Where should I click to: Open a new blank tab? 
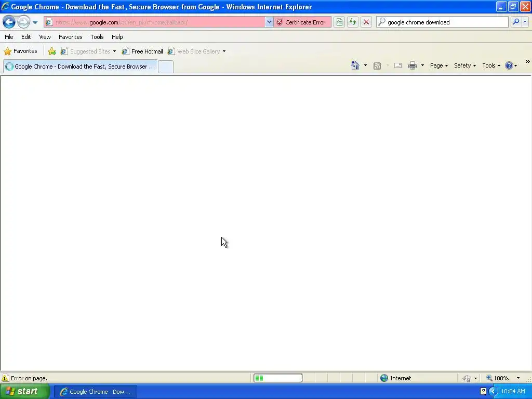point(166,67)
